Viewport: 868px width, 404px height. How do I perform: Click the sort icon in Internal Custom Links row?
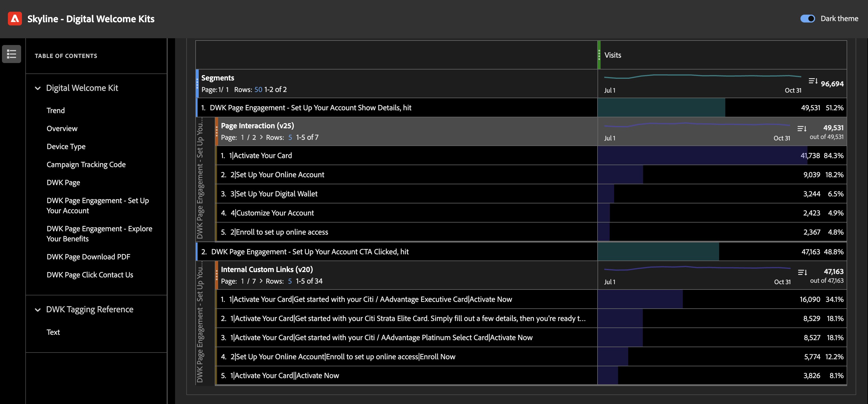[802, 272]
